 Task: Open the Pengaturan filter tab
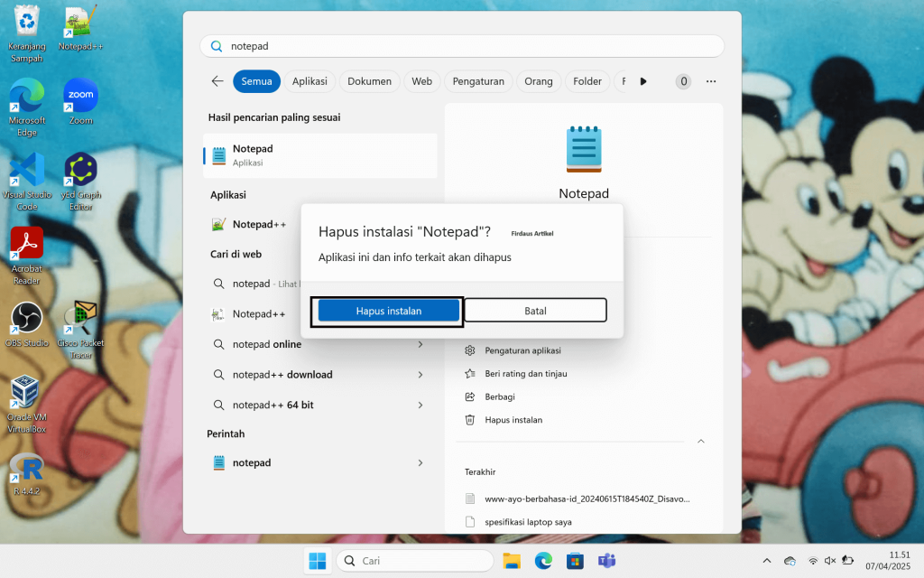(x=478, y=81)
